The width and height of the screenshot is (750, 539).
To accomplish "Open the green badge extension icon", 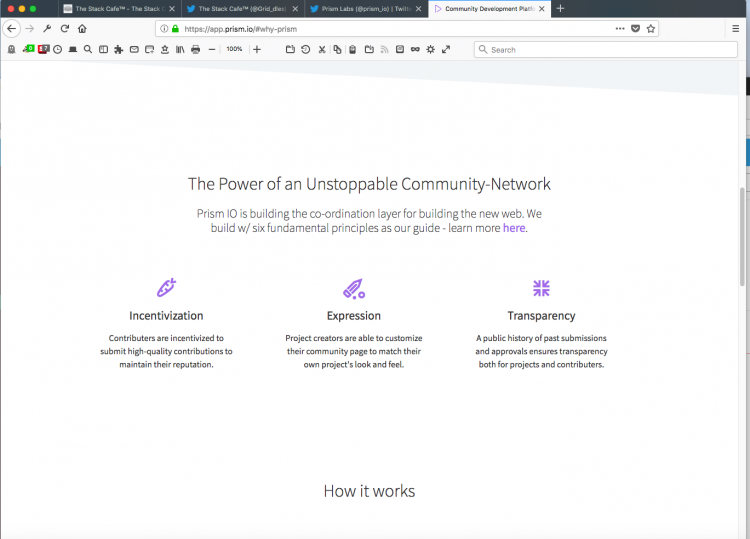I will coord(28,49).
